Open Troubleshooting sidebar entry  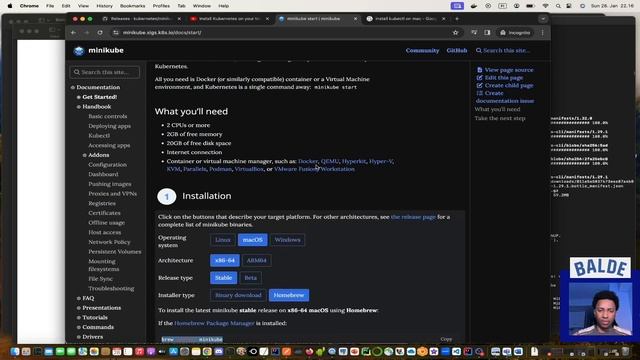[111, 288]
